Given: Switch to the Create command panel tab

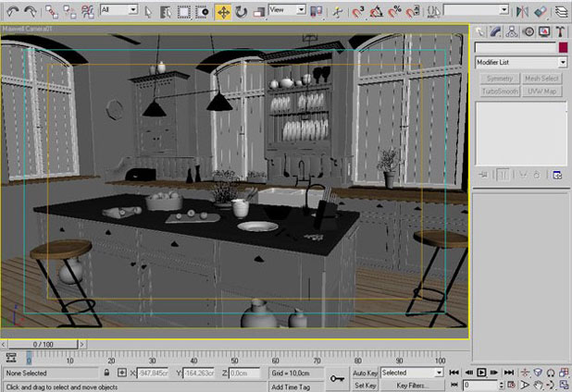Looking at the screenshot, I should [x=480, y=31].
